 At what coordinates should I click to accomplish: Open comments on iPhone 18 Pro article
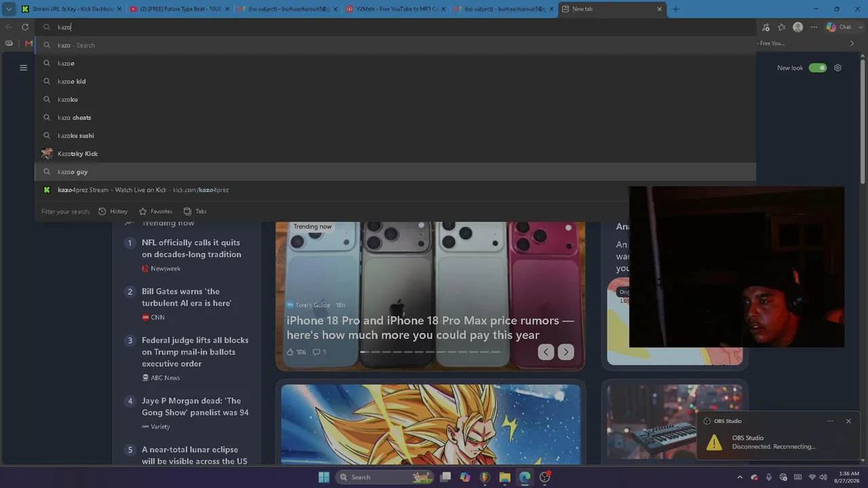pyautogui.click(x=319, y=352)
